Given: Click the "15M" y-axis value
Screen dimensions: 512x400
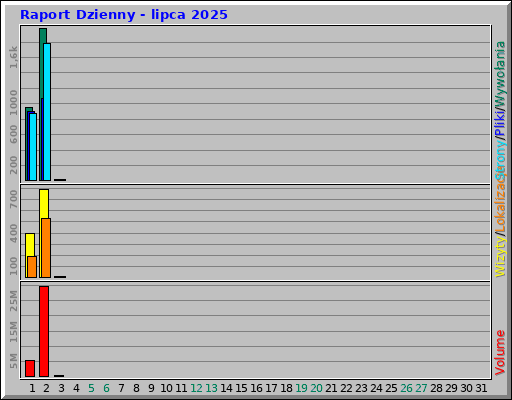Looking at the screenshot, I should pos(13,332).
